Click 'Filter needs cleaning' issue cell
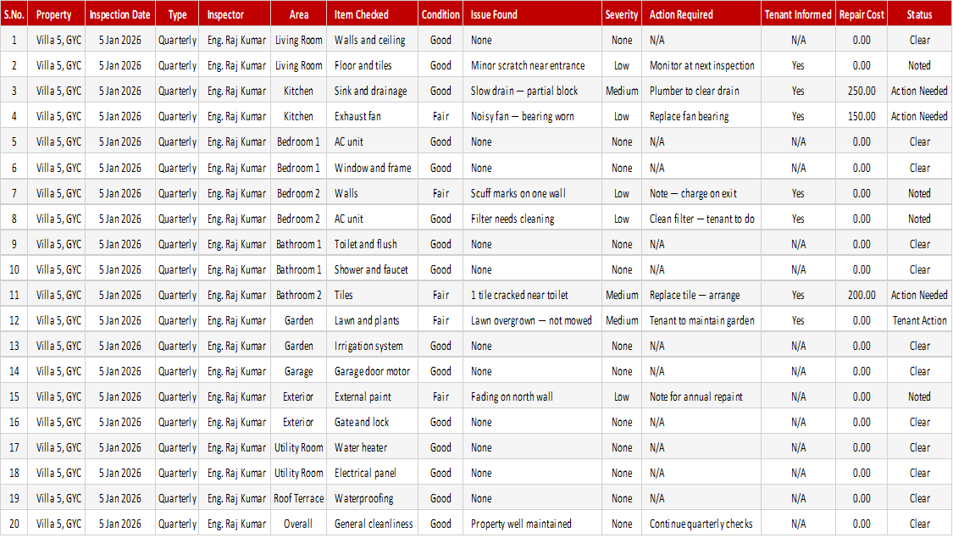 click(x=532, y=219)
